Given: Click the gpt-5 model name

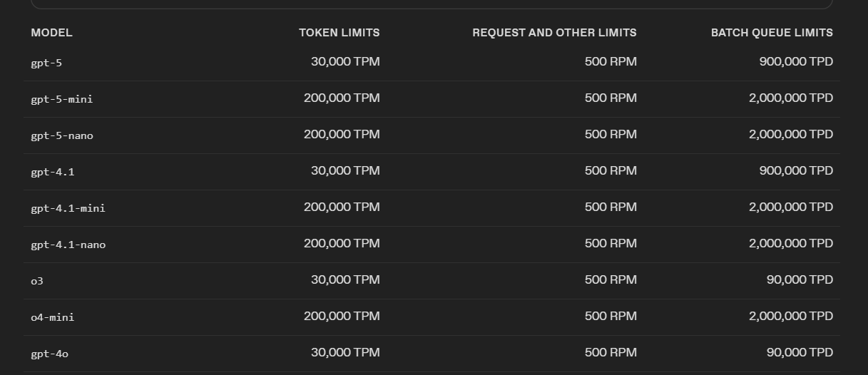Looking at the screenshot, I should pyautogui.click(x=46, y=63).
